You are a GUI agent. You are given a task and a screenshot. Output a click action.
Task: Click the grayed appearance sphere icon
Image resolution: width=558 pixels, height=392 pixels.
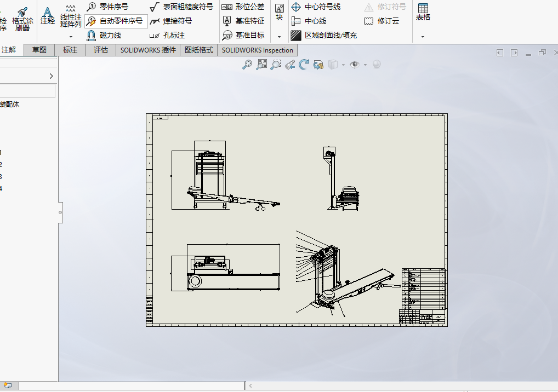pyautogui.click(x=377, y=64)
